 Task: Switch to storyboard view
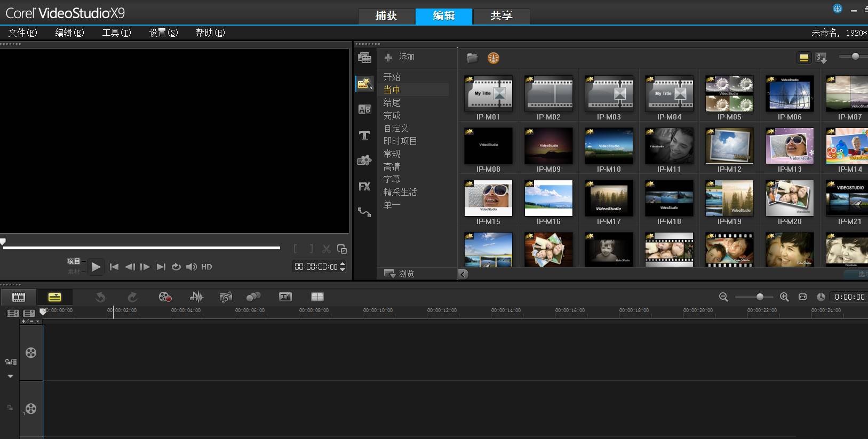19,297
